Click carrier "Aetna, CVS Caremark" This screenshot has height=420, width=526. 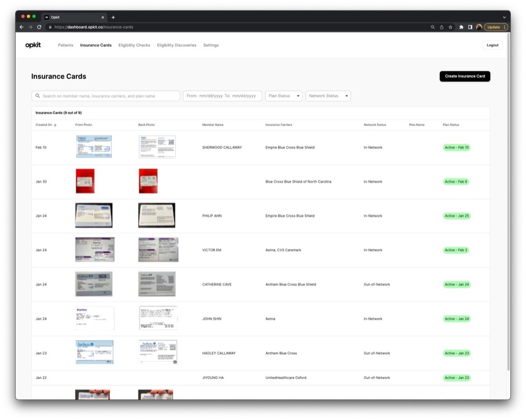(283, 250)
